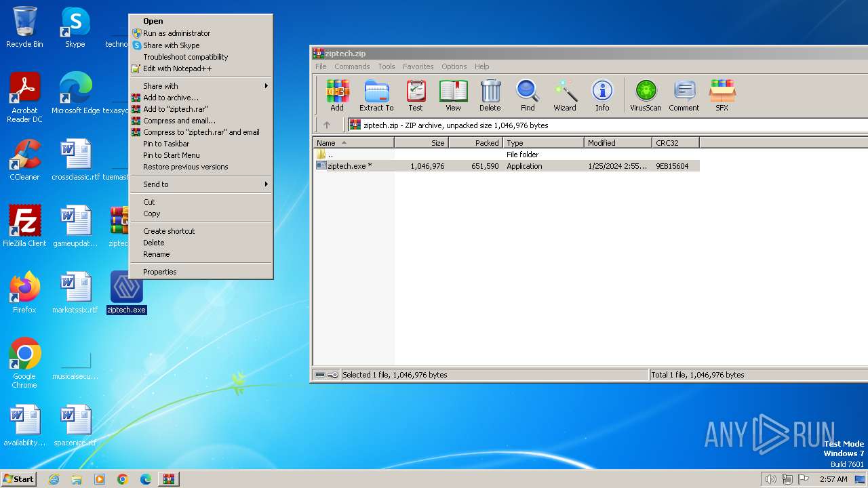This screenshot has width=868, height=488.
Task: Launch the Wizard tool
Action: point(565,96)
